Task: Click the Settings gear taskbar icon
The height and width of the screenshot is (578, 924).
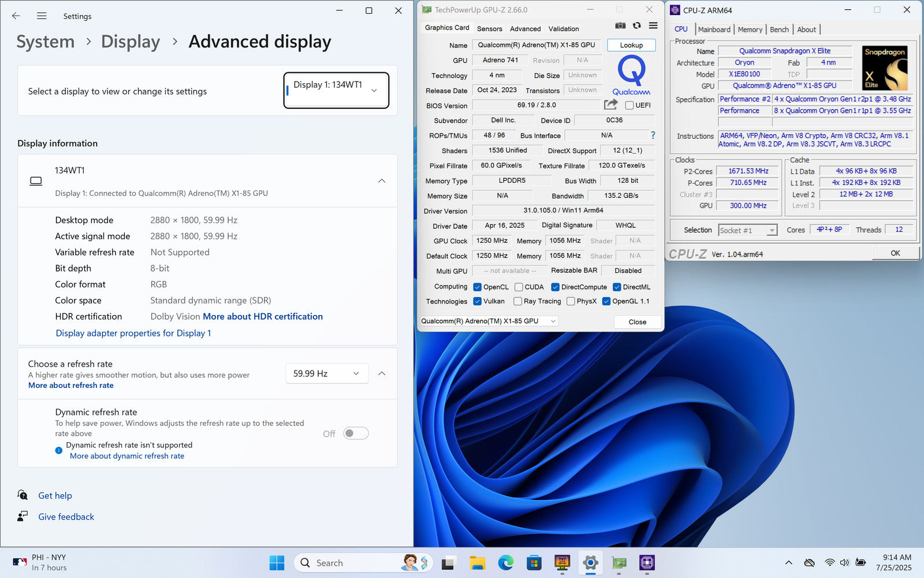Action: (590, 562)
